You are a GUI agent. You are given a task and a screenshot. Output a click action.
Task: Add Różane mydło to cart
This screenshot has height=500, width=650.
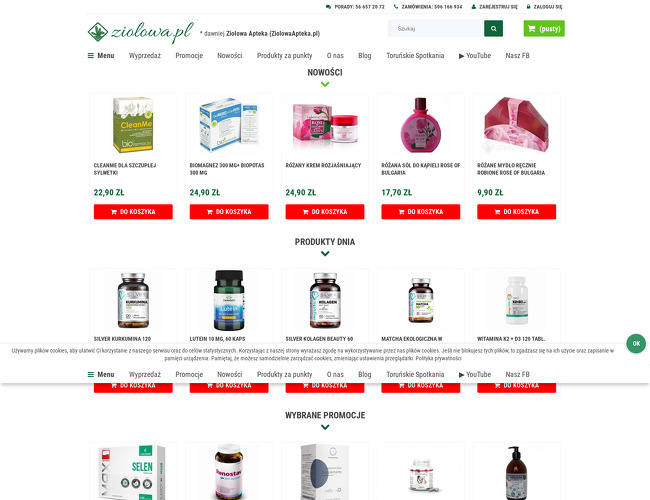(517, 212)
